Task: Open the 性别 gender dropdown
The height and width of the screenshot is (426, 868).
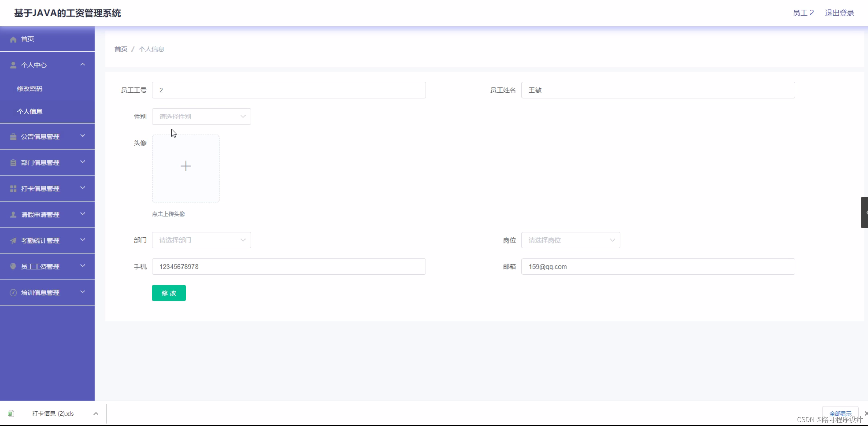Action: coord(201,117)
